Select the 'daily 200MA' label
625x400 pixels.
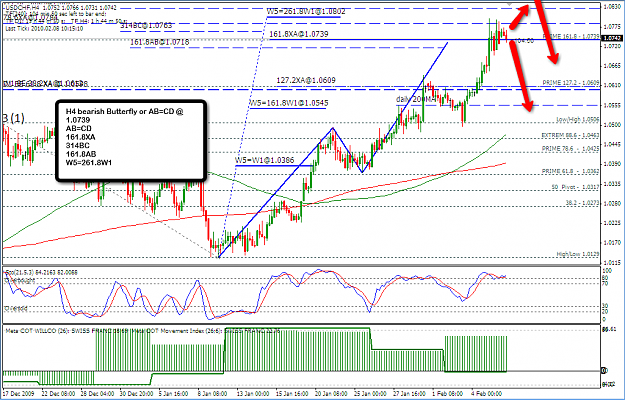[417, 99]
